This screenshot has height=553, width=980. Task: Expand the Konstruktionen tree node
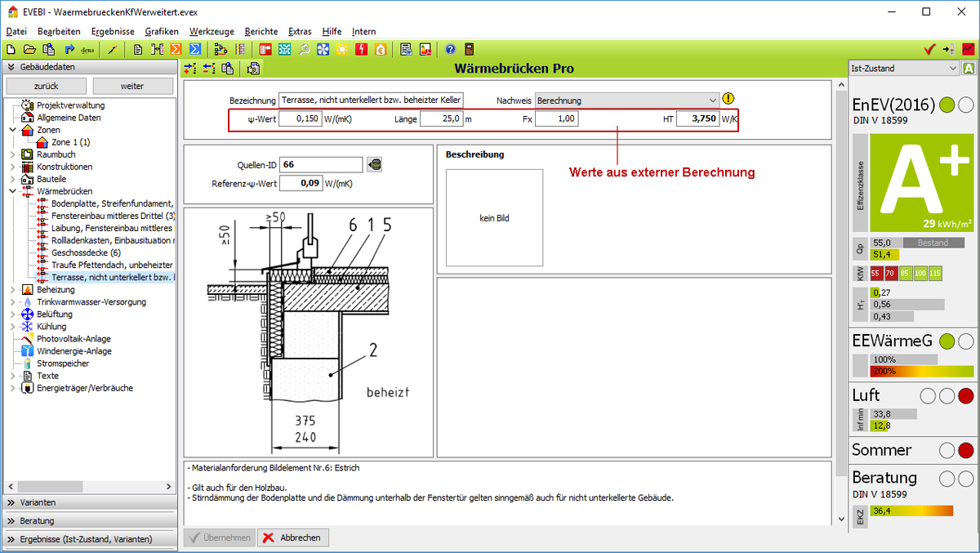(x=12, y=167)
